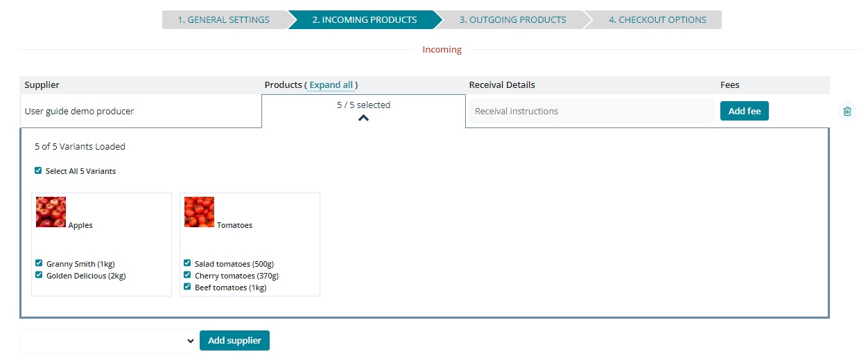Image resolution: width=868 pixels, height=363 pixels.
Task: Open 4. Checkout Options step
Action: click(657, 19)
